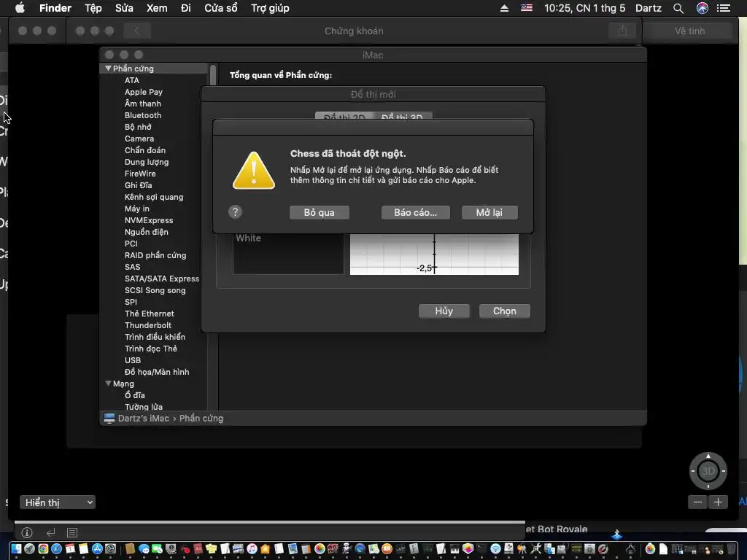Image resolution: width=747 pixels, height=560 pixels.
Task: Click the share button in Chứng khoán window
Action: pos(622,31)
